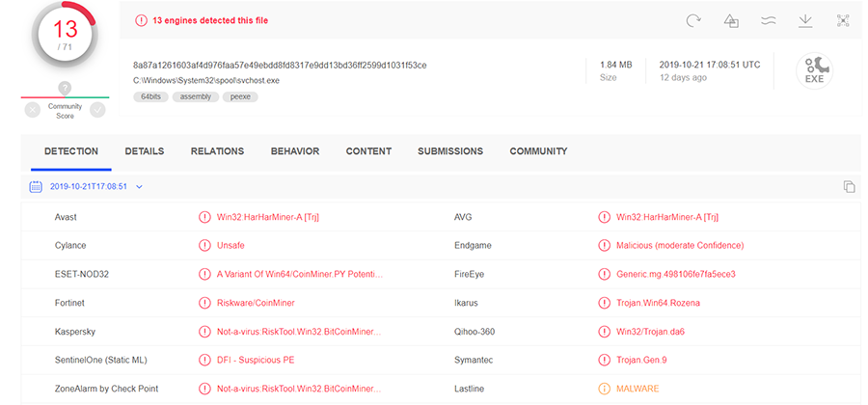The image size is (868, 405).
Task: Click FireEye detection alert icon
Action: tap(604, 274)
